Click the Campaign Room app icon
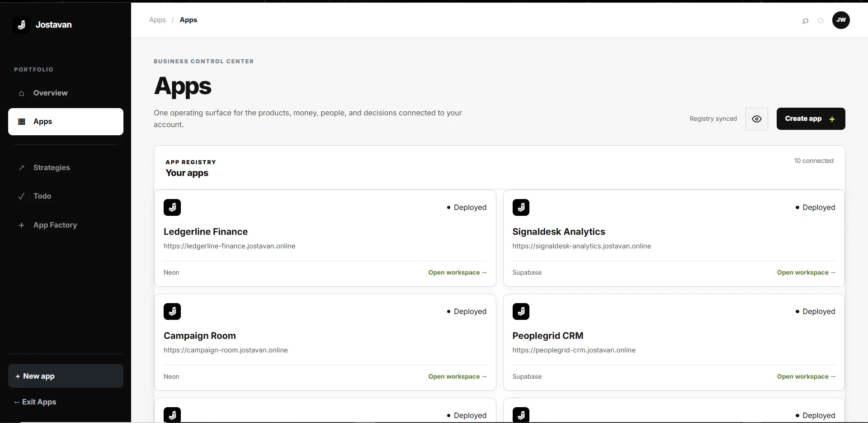The image size is (868, 423). pos(172,311)
